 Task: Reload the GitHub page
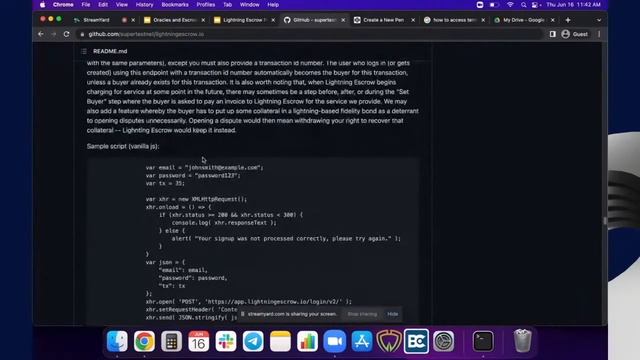pos(67,34)
